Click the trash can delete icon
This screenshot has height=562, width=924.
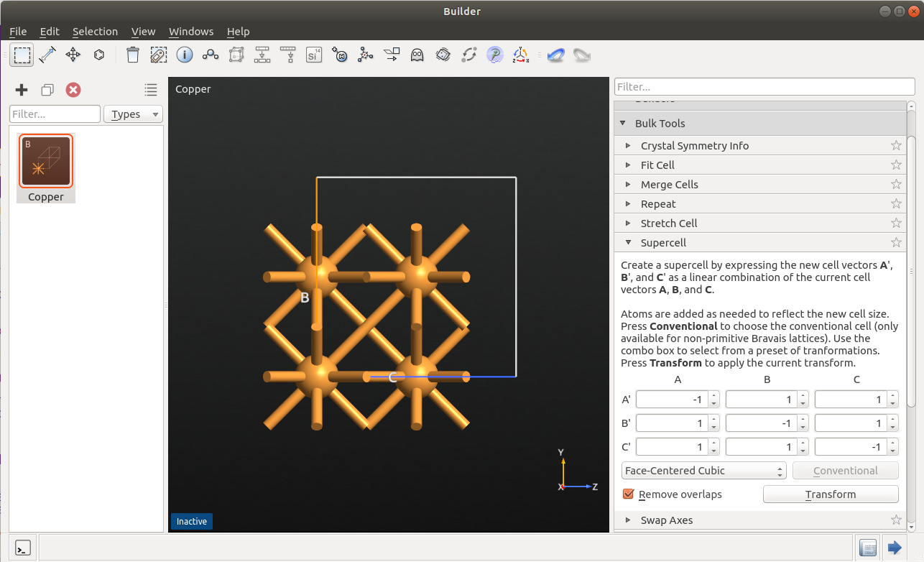(x=133, y=55)
